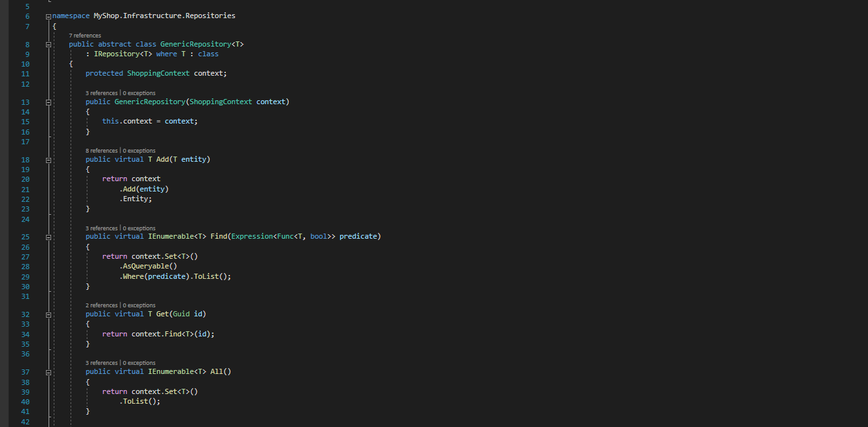Show the 8 references for the Add method

click(102, 151)
